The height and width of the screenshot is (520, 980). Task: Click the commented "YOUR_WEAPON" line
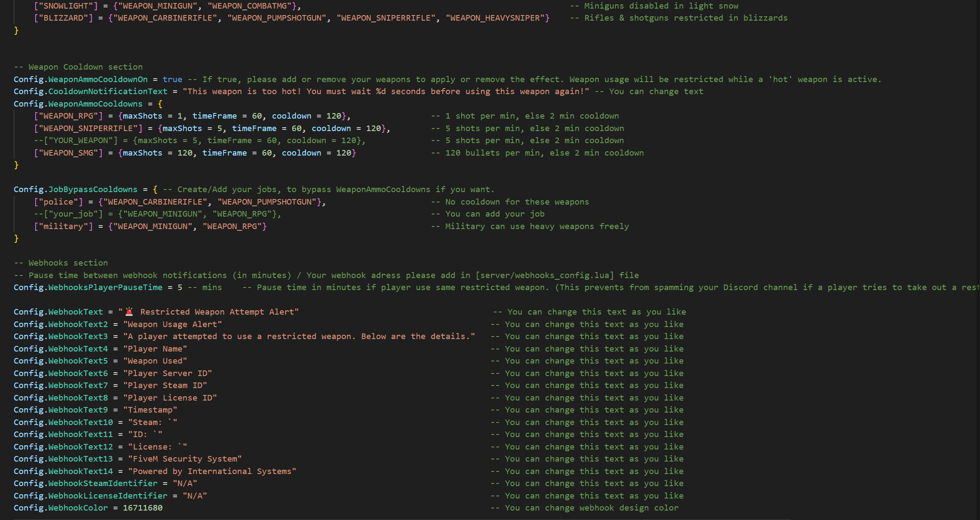(x=199, y=141)
